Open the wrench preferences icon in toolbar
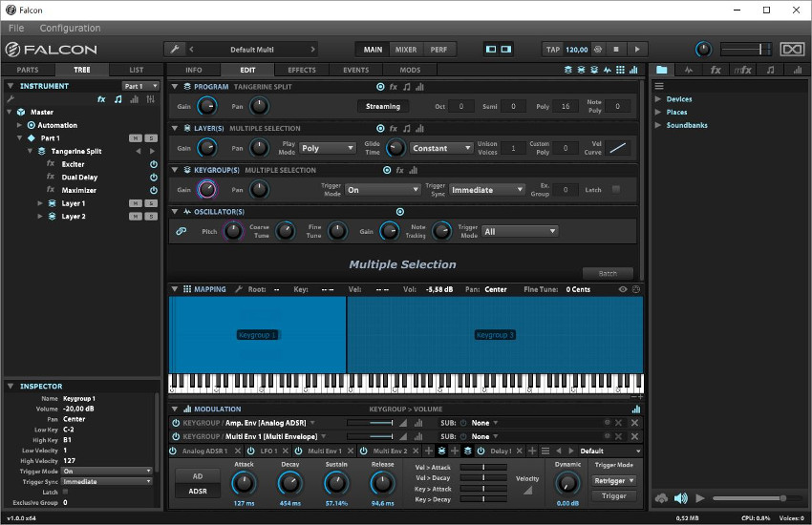This screenshot has width=812, height=525. coord(175,49)
